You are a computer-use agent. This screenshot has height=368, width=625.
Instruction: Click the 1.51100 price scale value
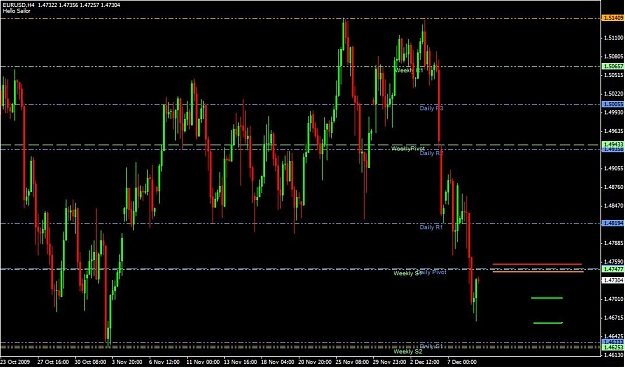tap(614, 38)
